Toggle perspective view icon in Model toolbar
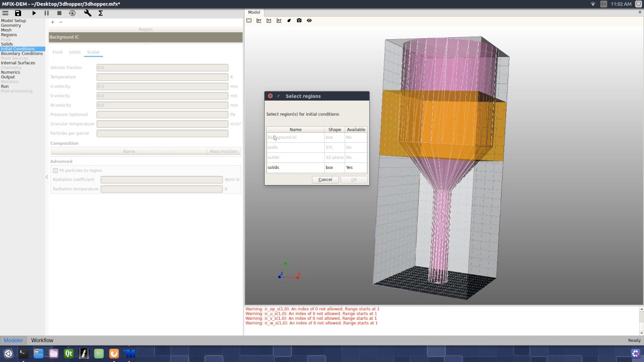This screenshot has width=644, height=362. (289, 21)
